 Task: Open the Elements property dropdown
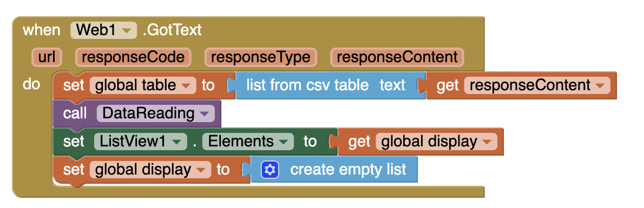[248, 141]
